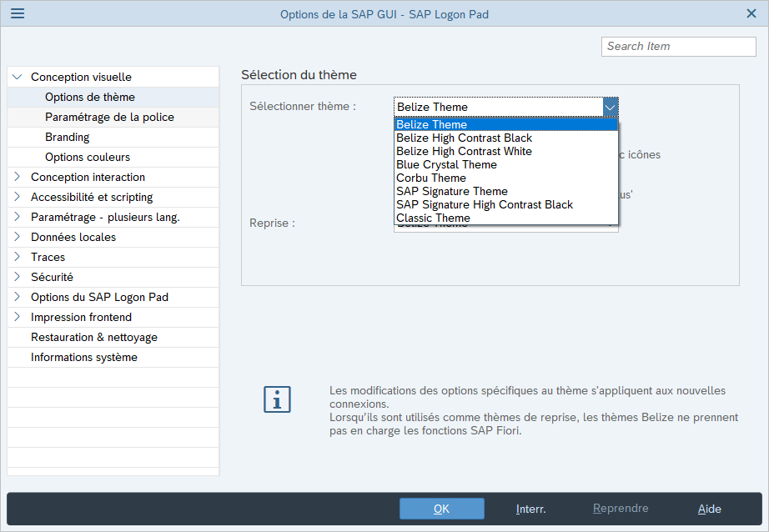Select Paramétrage - plusieurs lang. label
The image size is (769, 532).
tap(105, 217)
